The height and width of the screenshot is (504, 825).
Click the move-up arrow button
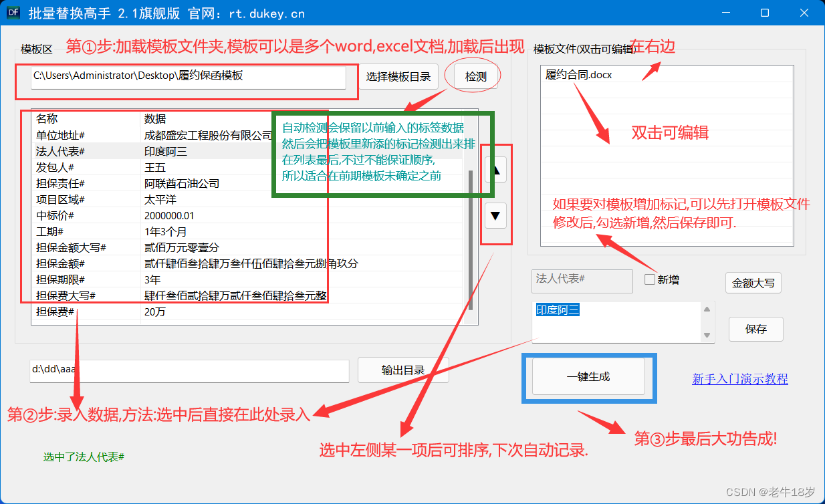pos(495,170)
